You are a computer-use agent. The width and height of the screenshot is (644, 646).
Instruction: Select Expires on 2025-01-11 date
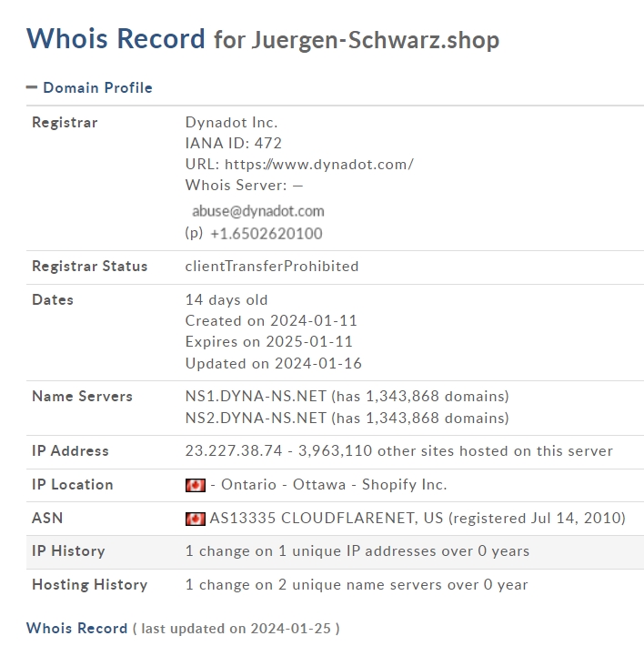[269, 341]
